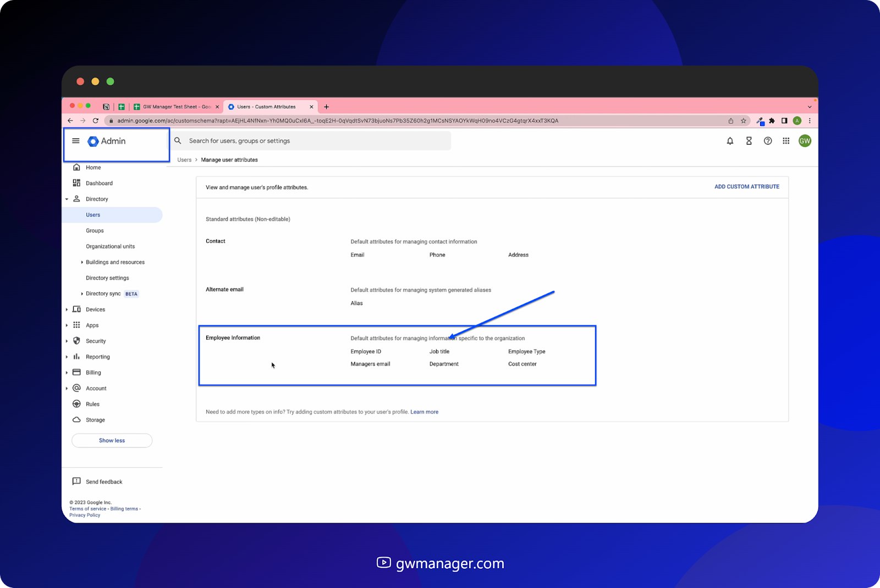Open Privacy Policy link

85,515
